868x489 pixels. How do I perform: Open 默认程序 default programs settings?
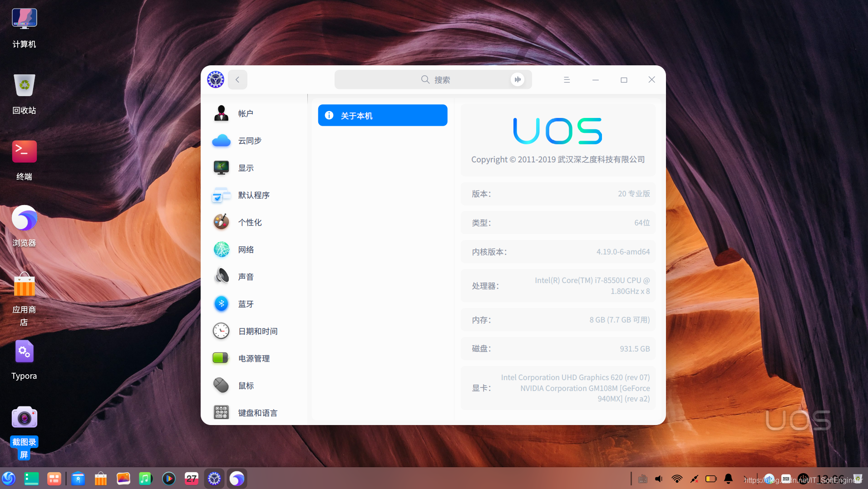254,195
